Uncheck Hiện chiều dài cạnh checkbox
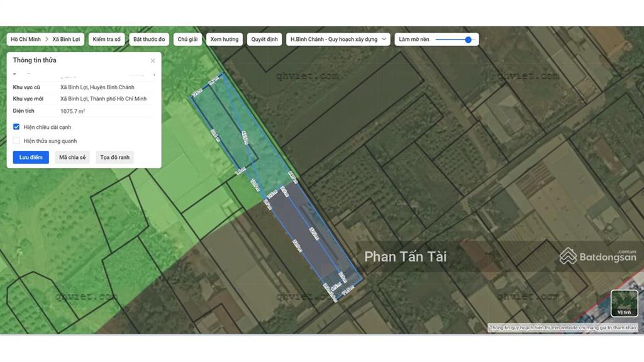644x362 pixels. click(x=17, y=127)
